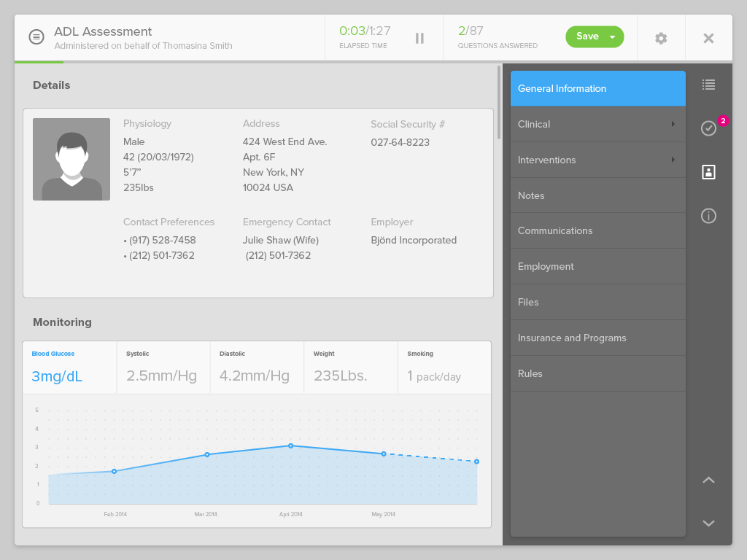Click the address line 424 West End Ave.
Viewport: 747px width, 560px height.
[x=285, y=142]
